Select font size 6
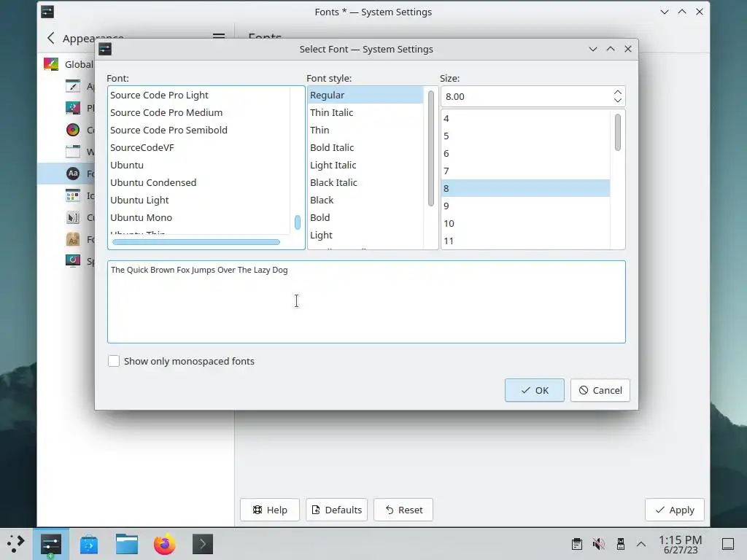This screenshot has height=560, width=747. click(x=526, y=153)
